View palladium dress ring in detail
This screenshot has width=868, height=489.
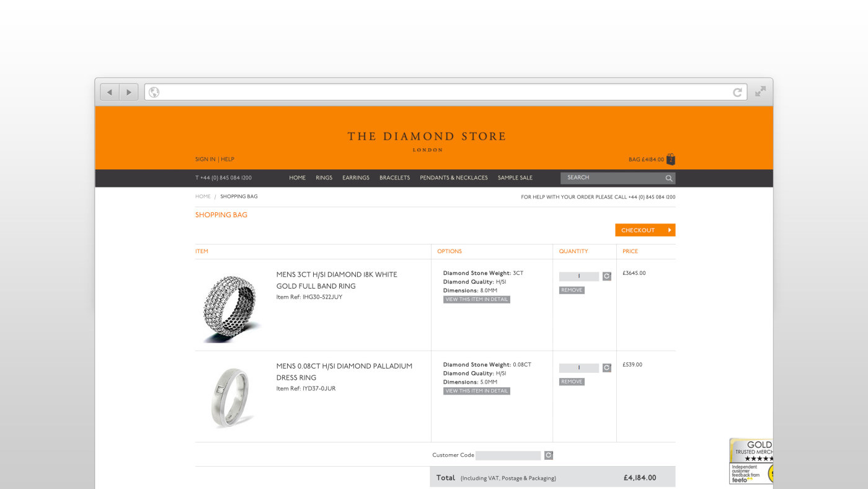(x=477, y=391)
